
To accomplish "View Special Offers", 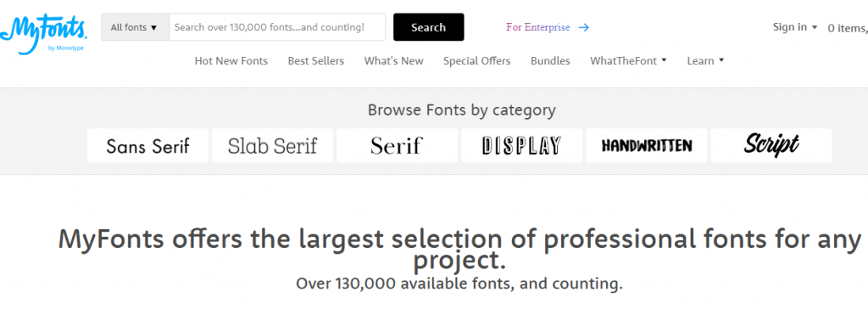I will 476,61.
